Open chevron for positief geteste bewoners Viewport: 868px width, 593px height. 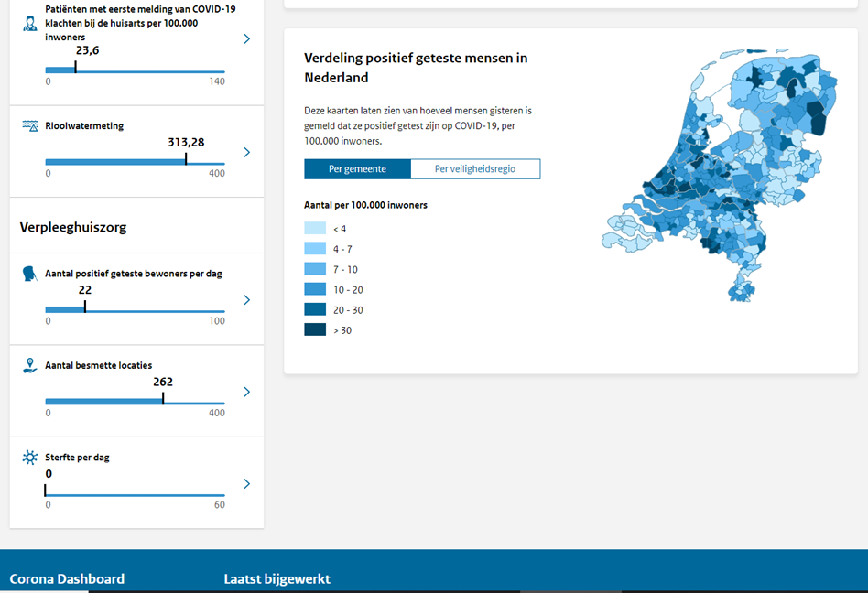pos(247,300)
